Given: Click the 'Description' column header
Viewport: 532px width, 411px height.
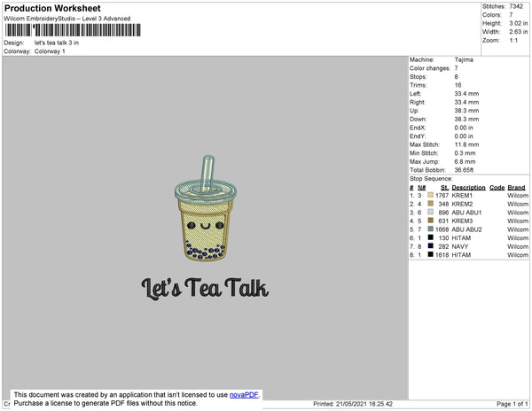Looking at the screenshot, I should pos(468,188).
